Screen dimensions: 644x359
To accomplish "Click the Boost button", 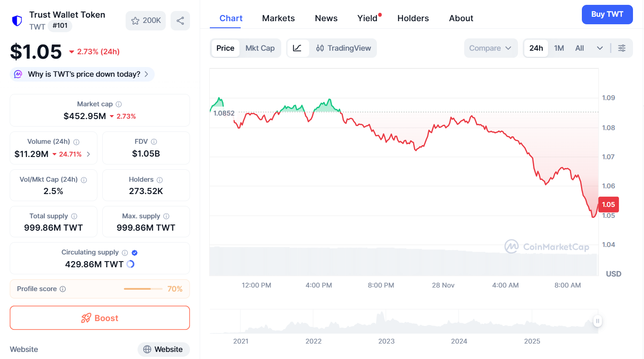I will point(100,318).
